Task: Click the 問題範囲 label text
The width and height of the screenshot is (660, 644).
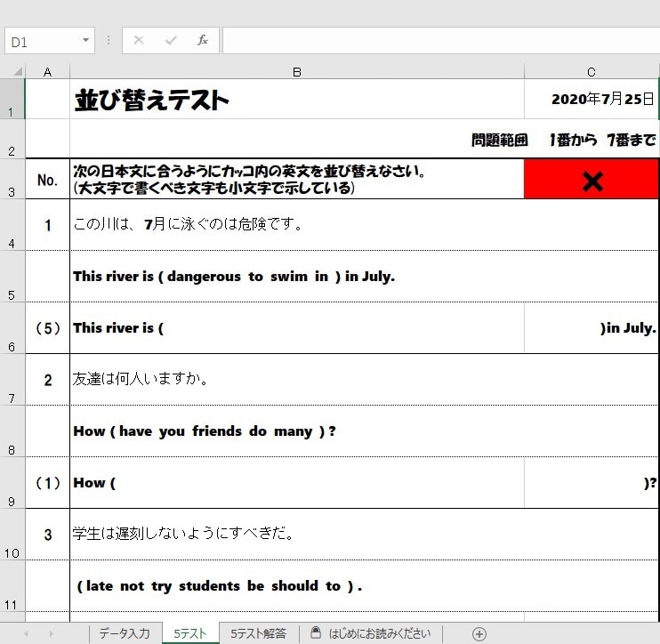Action: (499, 140)
